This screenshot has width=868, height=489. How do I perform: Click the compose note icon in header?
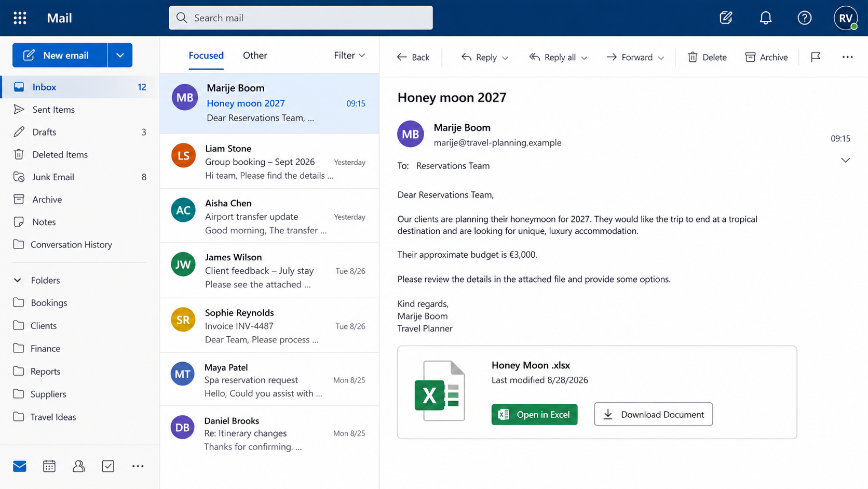pos(726,18)
